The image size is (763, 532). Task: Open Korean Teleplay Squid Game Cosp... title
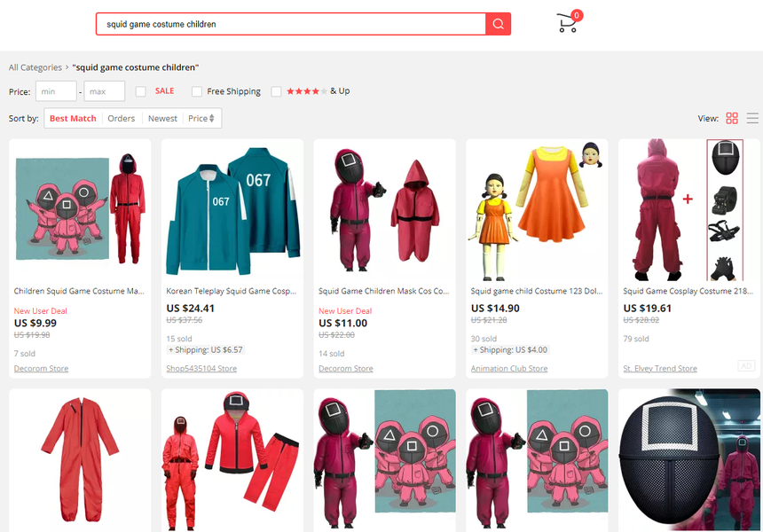coord(232,291)
